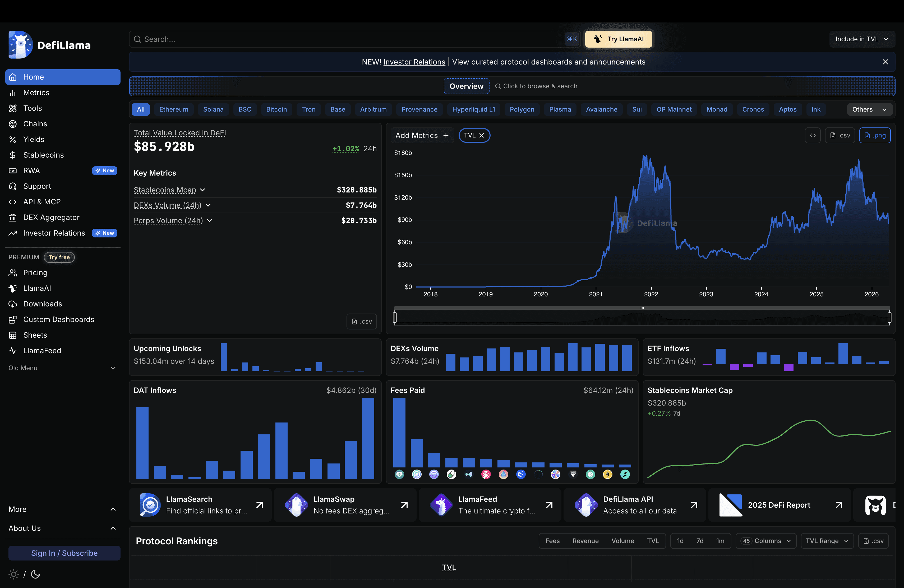Open the LlamaSearch card
This screenshot has width=904, height=588.
(200, 505)
